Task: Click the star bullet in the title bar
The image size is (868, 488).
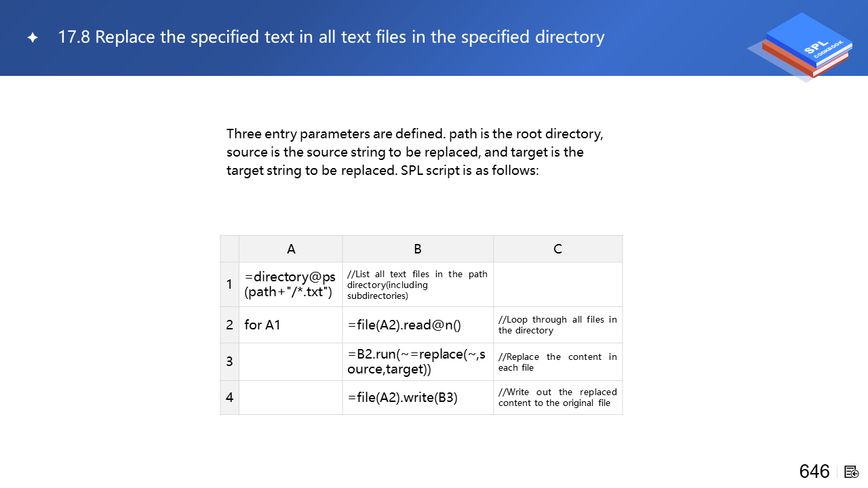Action: [33, 38]
